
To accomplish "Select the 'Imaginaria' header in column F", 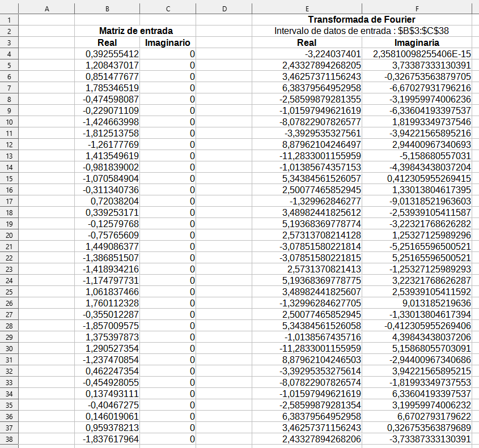I will [418, 42].
